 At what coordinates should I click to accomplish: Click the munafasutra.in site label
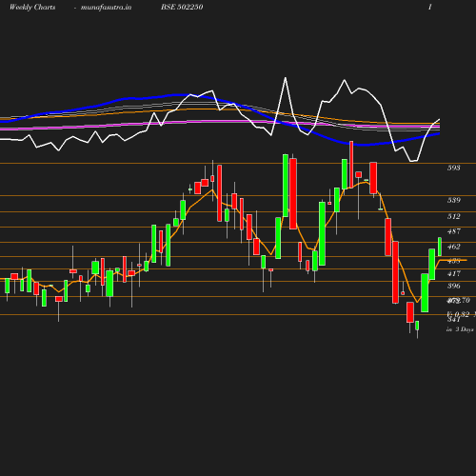click(106, 7)
